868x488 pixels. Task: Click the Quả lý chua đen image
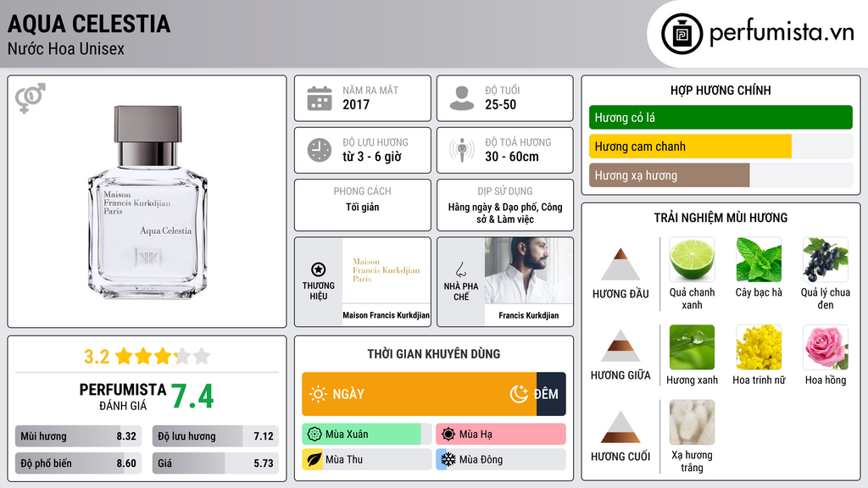[x=826, y=259]
